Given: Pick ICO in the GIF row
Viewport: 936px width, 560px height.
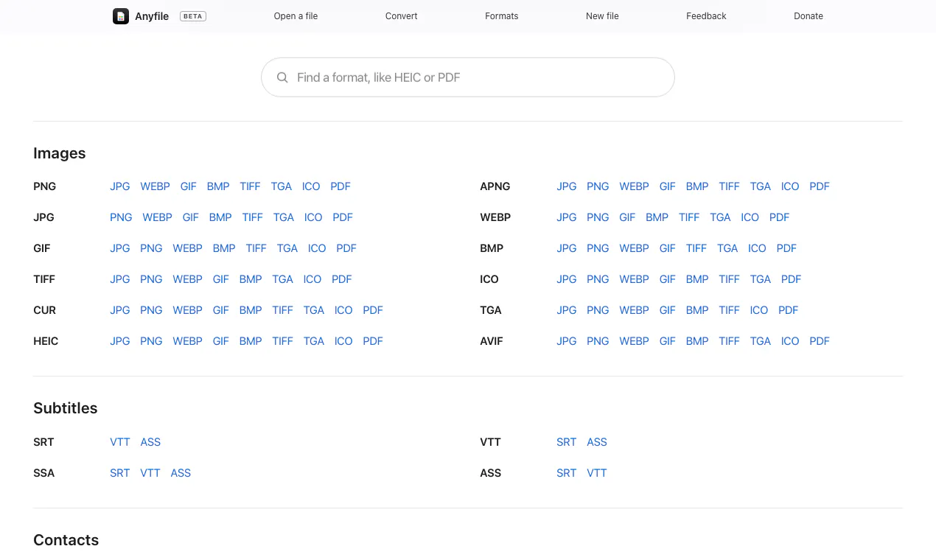Looking at the screenshot, I should [x=317, y=248].
